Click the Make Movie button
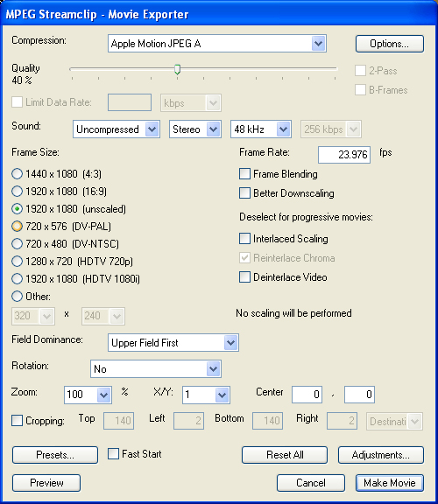The image size is (438, 504). [x=390, y=483]
